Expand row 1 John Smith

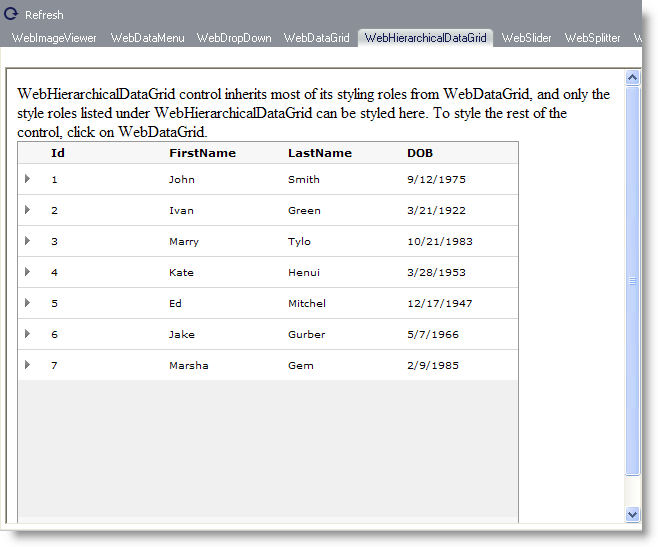coord(27,179)
